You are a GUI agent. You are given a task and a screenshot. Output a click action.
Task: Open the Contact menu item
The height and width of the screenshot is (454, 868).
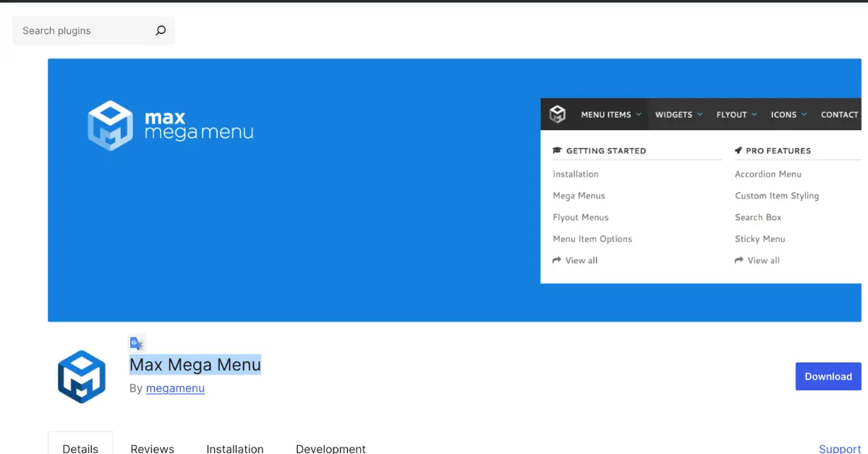[x=839, y=114]
